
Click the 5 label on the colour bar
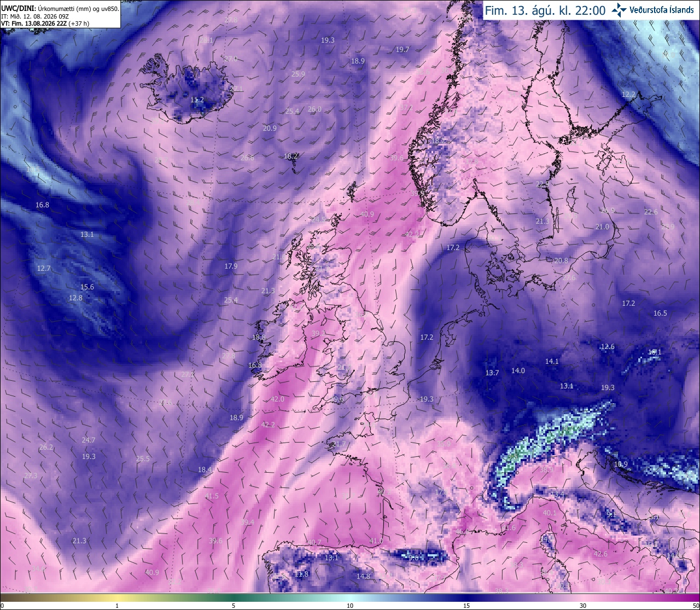pos(234,606)
